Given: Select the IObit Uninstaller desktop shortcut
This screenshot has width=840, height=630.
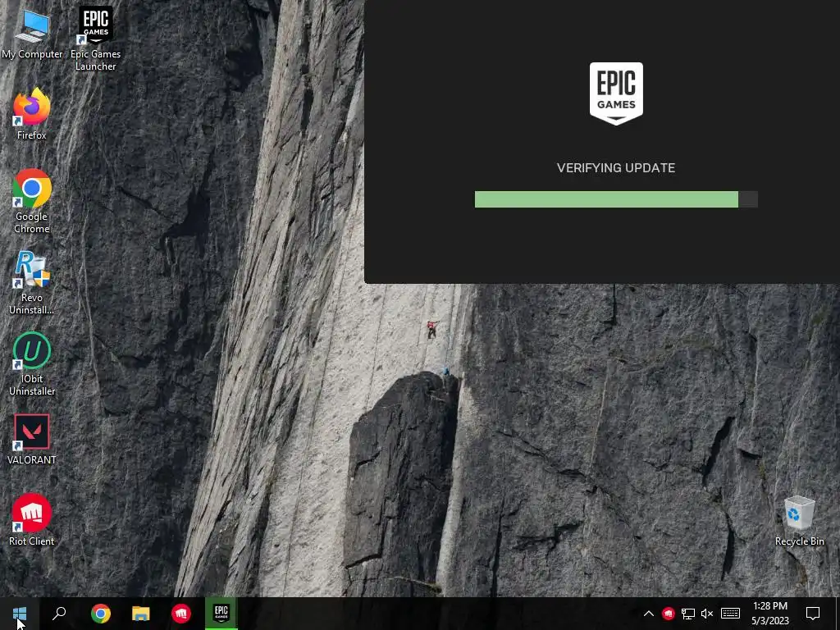Looking at the screenshot, I should point(32,364).
